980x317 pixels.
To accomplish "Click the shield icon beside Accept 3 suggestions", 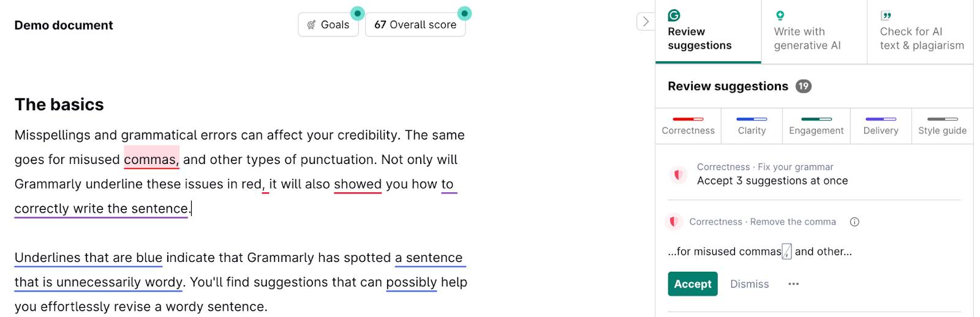I will pyautogui.click(x=678, y=174).
